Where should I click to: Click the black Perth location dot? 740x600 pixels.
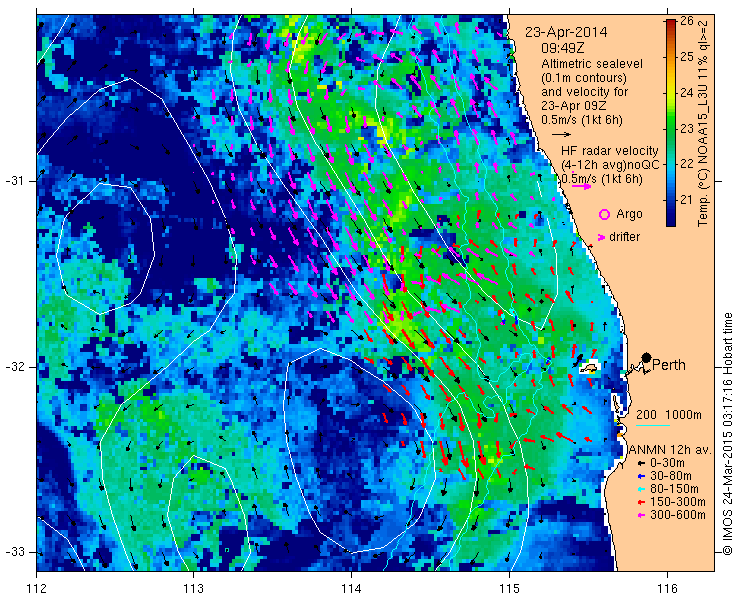pyautogui.click(x=647, y=358)
